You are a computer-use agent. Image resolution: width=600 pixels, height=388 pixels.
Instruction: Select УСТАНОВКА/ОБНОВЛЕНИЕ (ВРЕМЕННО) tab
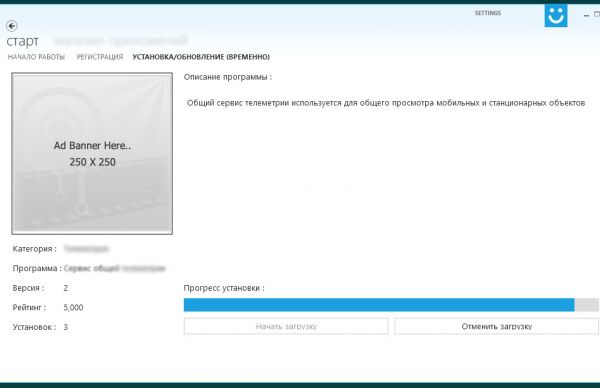(x=201, y=57)
